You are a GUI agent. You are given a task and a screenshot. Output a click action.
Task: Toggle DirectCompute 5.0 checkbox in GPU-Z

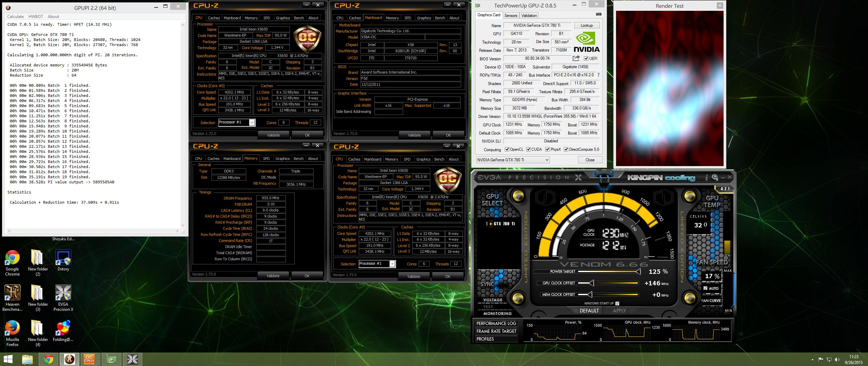point(566,149)
